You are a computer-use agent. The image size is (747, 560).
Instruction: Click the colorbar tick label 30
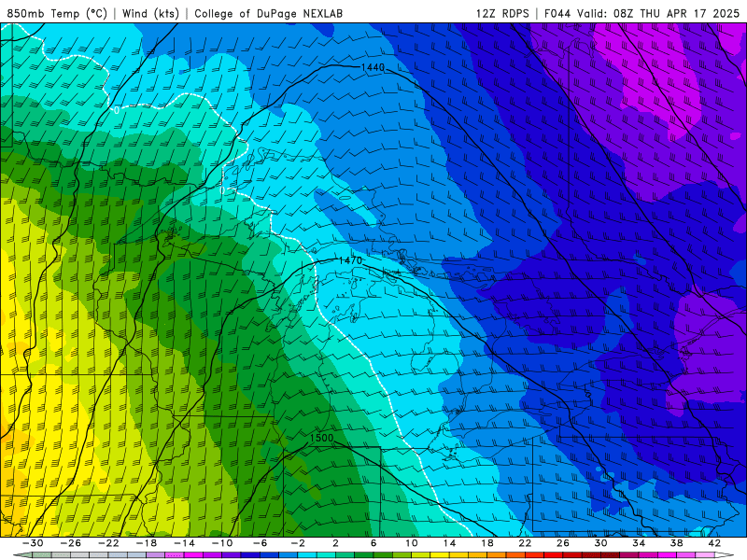(x=600, y=543)
